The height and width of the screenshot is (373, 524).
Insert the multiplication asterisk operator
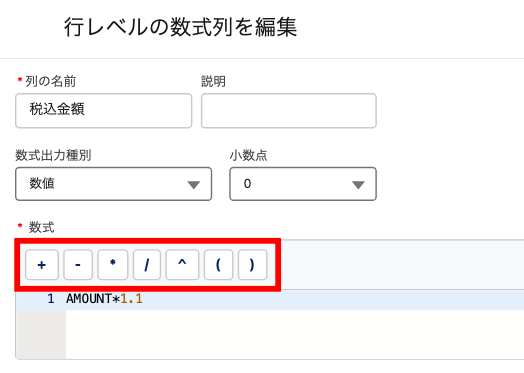point(113,265)
